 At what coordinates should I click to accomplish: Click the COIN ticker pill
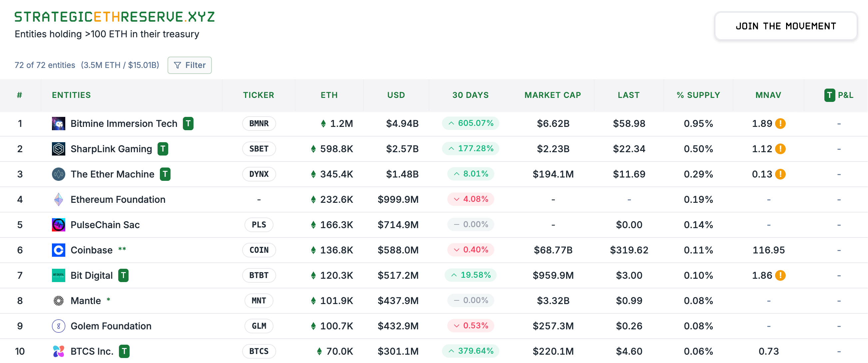point(259,250)
